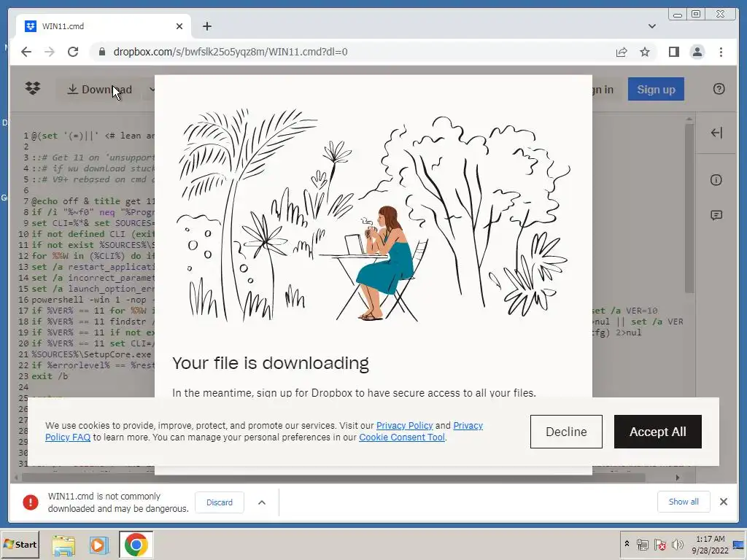Click the Chrome back arrow
Viewport: 747px width, 560px height.
tap(26, 52)
